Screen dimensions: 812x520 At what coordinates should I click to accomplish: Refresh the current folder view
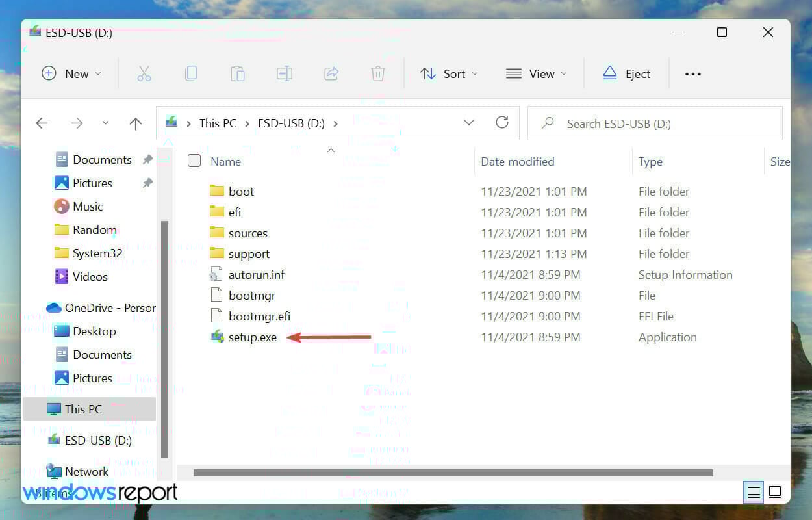tap(502, 123)
